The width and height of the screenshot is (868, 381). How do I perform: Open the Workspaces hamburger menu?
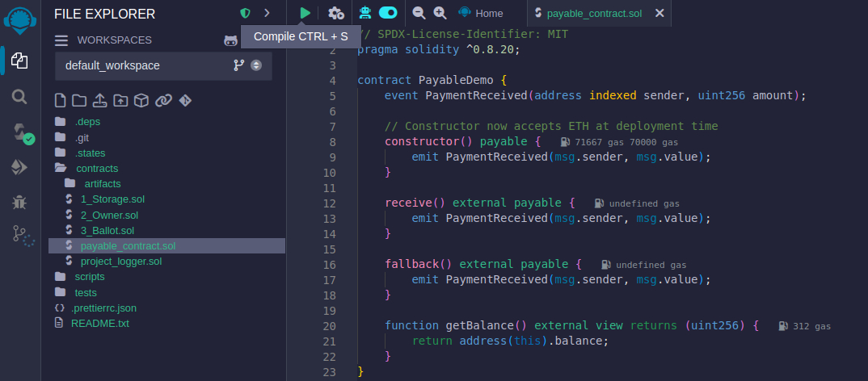(x=61, y=40)
